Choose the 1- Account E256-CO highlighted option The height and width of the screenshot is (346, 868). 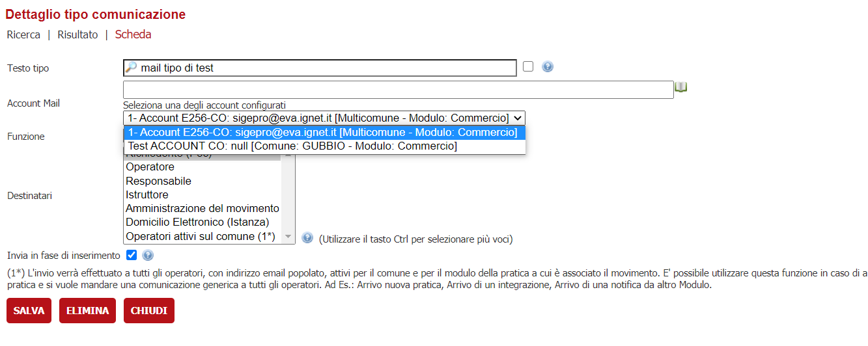click(323, 133)
